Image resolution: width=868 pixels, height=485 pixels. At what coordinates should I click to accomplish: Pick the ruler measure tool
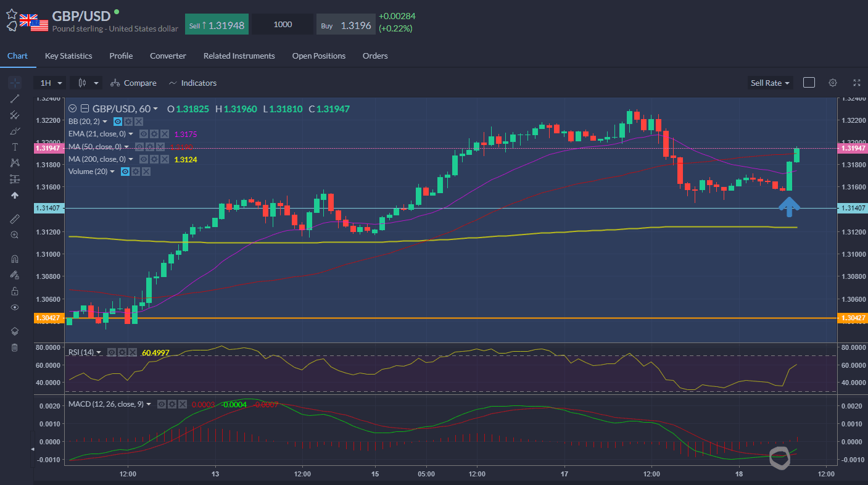pyautogui.click(x=15, y=219)
